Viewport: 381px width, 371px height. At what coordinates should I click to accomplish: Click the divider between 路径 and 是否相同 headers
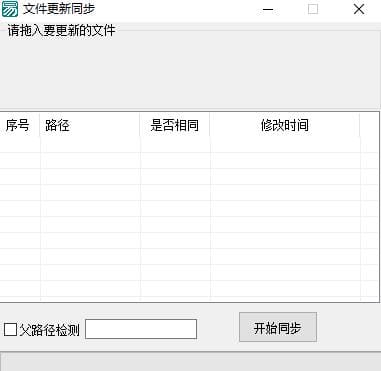click(140, 125)
